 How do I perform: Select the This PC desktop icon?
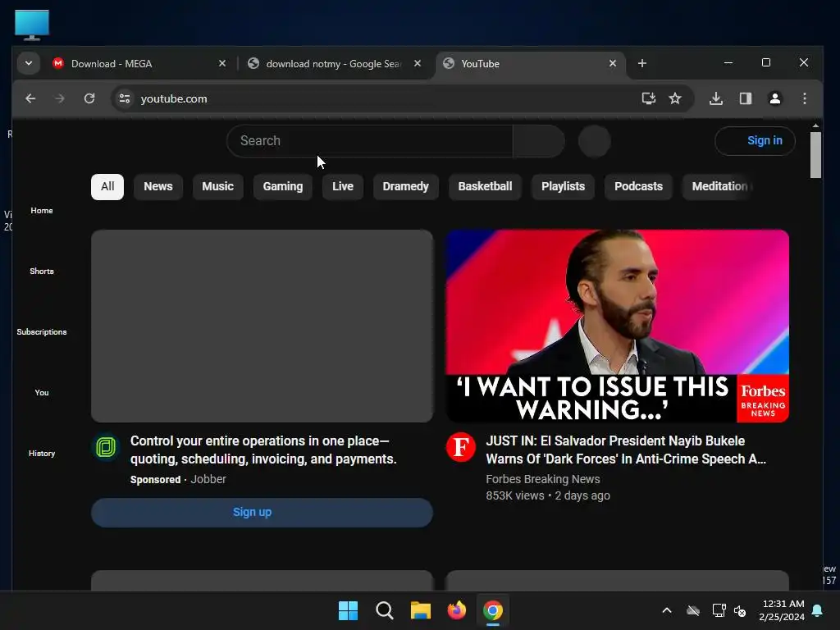tap(32, 25)
